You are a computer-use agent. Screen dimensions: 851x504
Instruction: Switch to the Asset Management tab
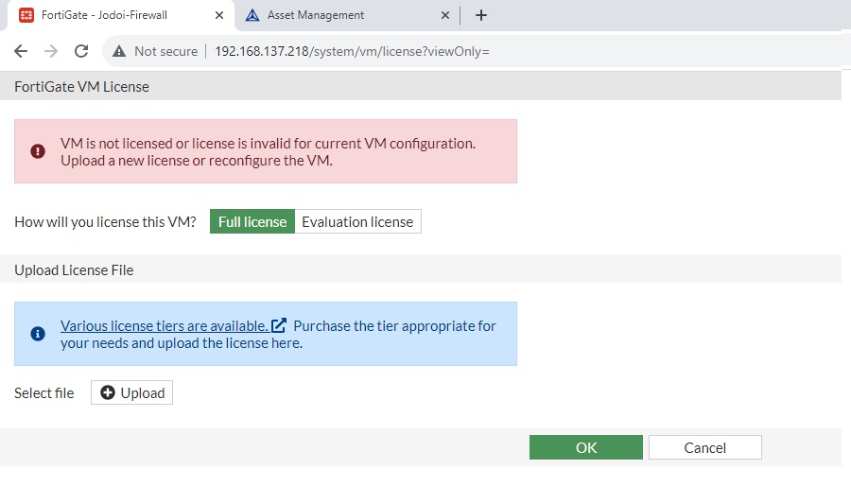pos(331,15)
